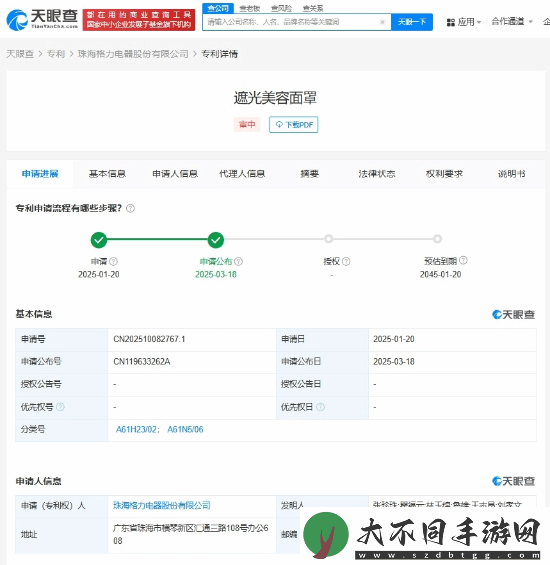Click the estimated expiry date 2045-01-20

pos(440,275)
